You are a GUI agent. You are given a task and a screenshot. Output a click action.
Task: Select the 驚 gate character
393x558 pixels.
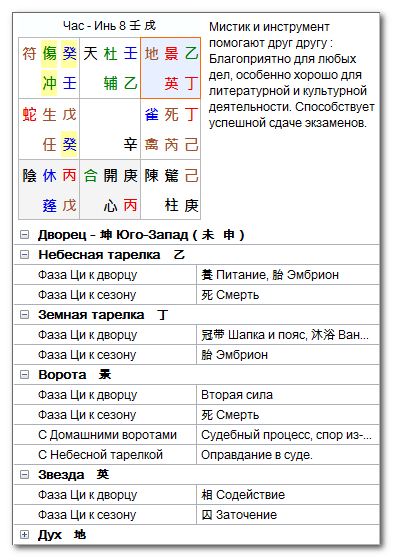(171, 175)
